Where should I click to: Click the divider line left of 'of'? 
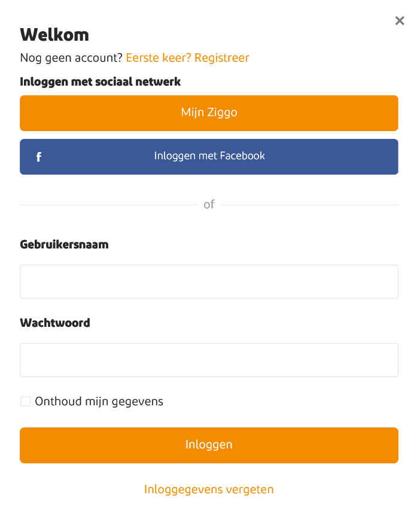(x=108, y=205)
